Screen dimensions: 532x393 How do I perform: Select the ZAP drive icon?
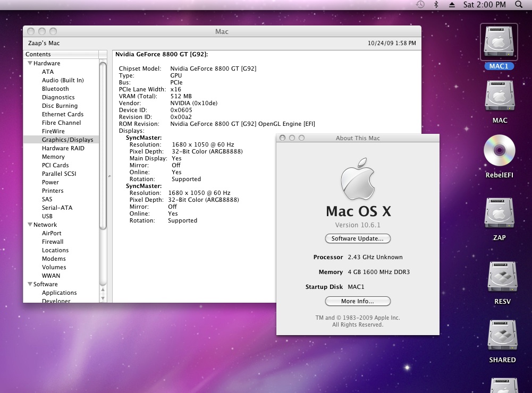pos(499,213)
